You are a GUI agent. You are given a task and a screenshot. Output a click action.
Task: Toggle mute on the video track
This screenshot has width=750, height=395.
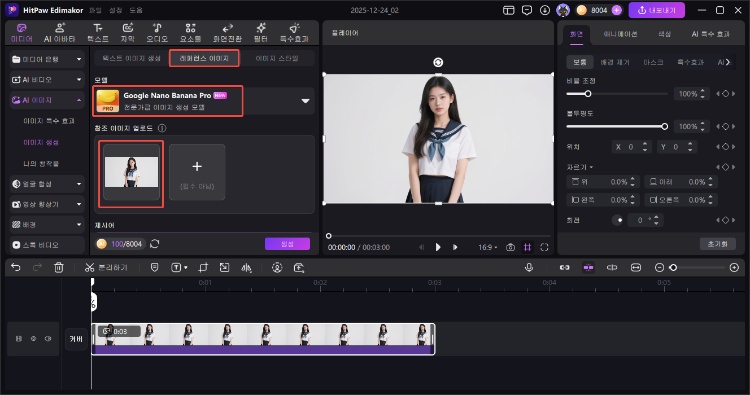click(x=48, y=339)
